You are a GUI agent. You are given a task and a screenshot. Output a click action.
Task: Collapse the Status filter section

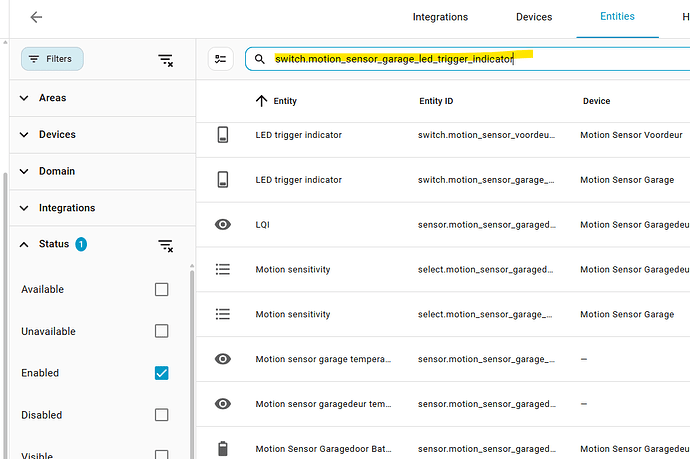pyautogui.click(x=26, y=244)
